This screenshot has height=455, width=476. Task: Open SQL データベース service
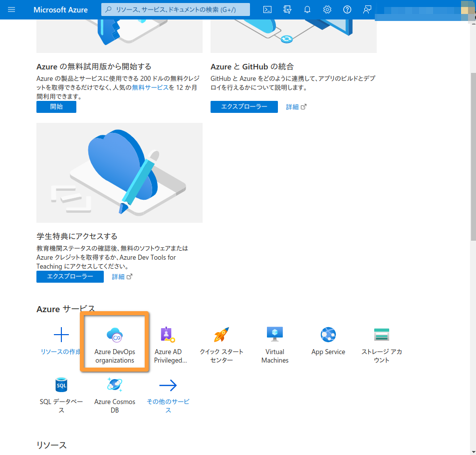coord(61,392)
